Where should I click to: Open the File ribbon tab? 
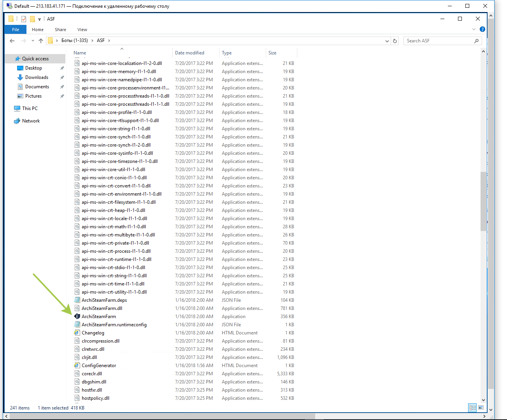[16, 30]
